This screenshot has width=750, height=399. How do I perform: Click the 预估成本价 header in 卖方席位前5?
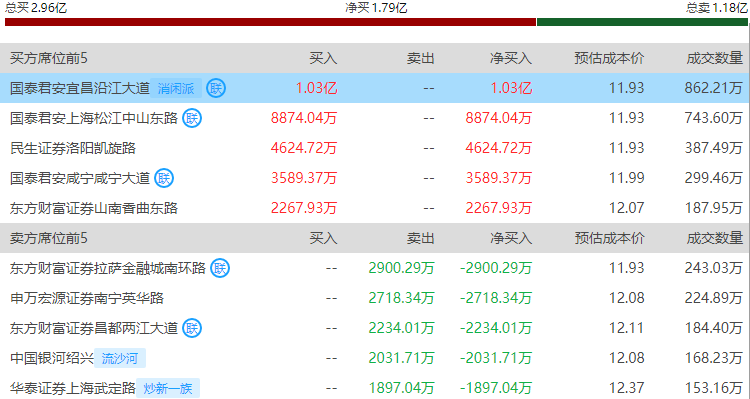(x=609, y=238)
